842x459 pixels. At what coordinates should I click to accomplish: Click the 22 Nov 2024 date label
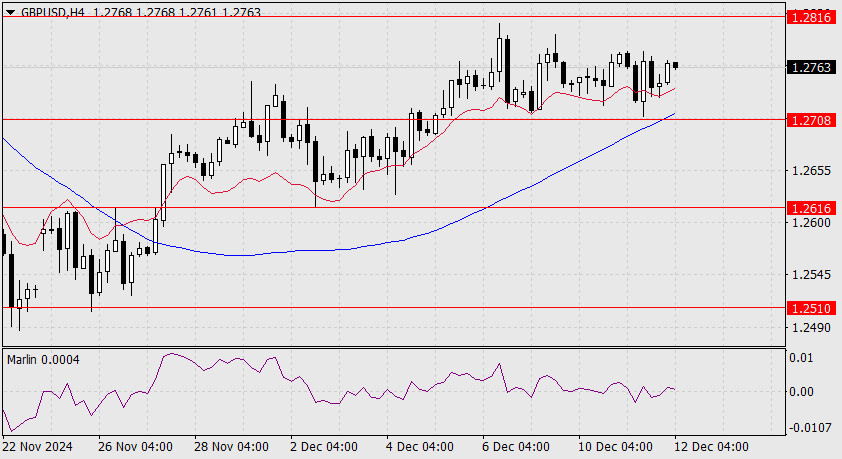(x=38, y=447)
